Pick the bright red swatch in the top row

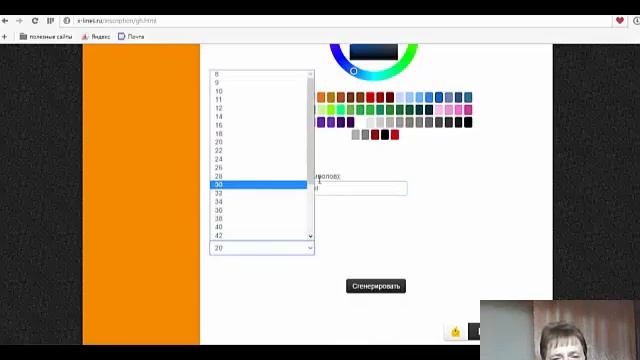tap(370, 97)
